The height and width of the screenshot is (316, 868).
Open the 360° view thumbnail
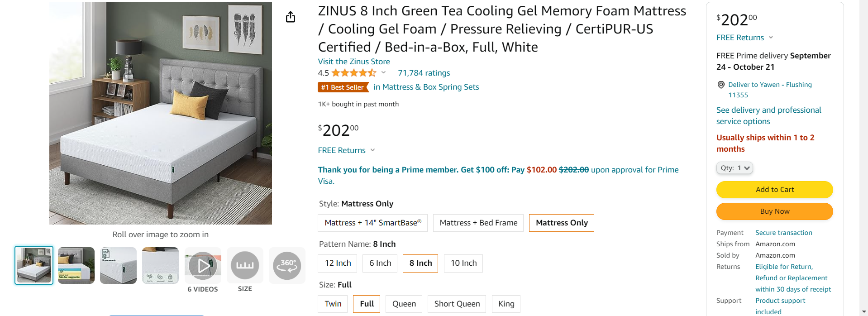coord(287,265)
